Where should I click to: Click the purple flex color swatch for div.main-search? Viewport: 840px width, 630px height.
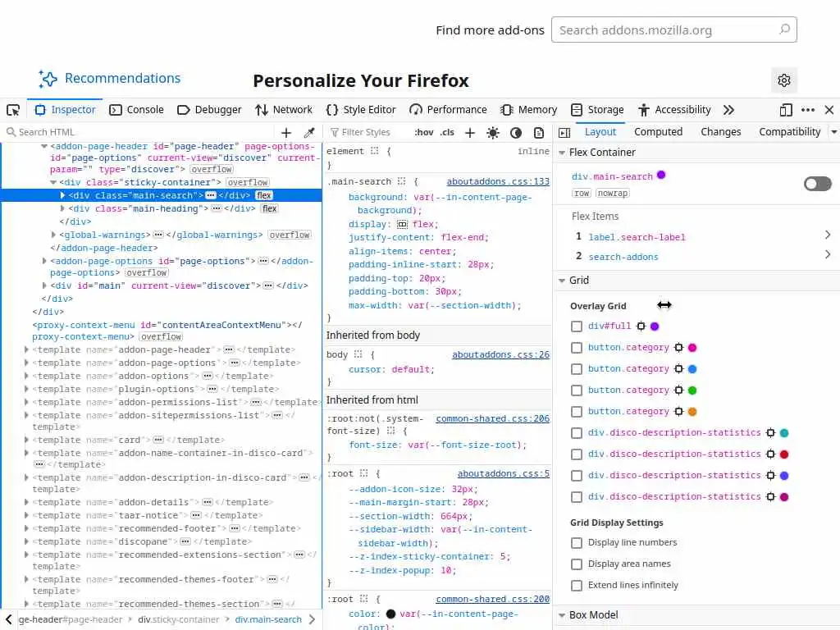pyautogui.click(x=661, y=176)
